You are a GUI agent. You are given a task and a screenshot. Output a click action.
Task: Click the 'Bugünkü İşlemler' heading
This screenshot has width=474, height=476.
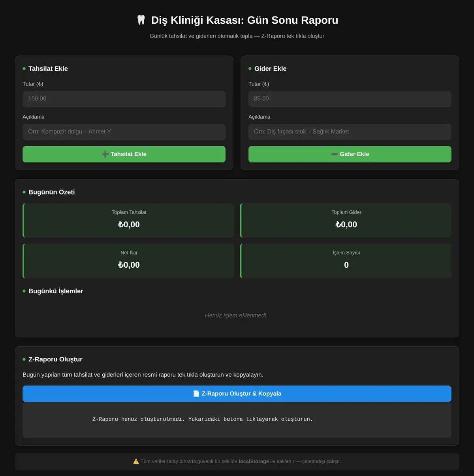56,291
